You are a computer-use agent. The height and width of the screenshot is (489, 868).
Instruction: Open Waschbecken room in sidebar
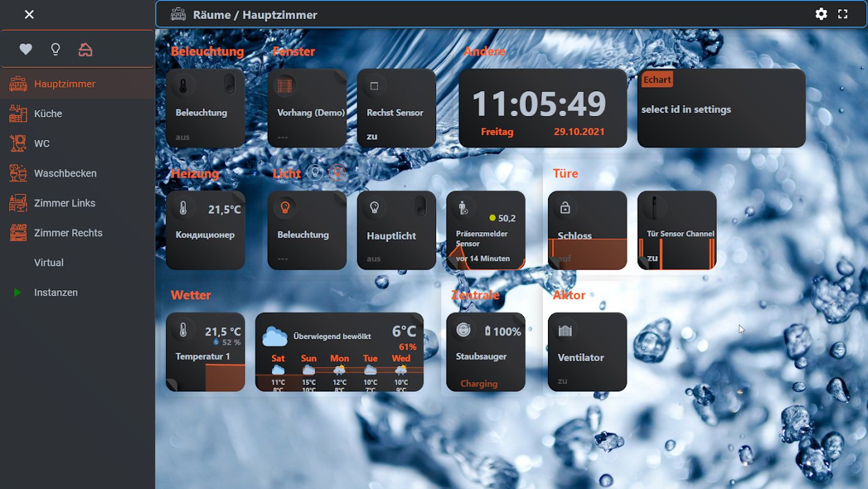tap(78, 173)
